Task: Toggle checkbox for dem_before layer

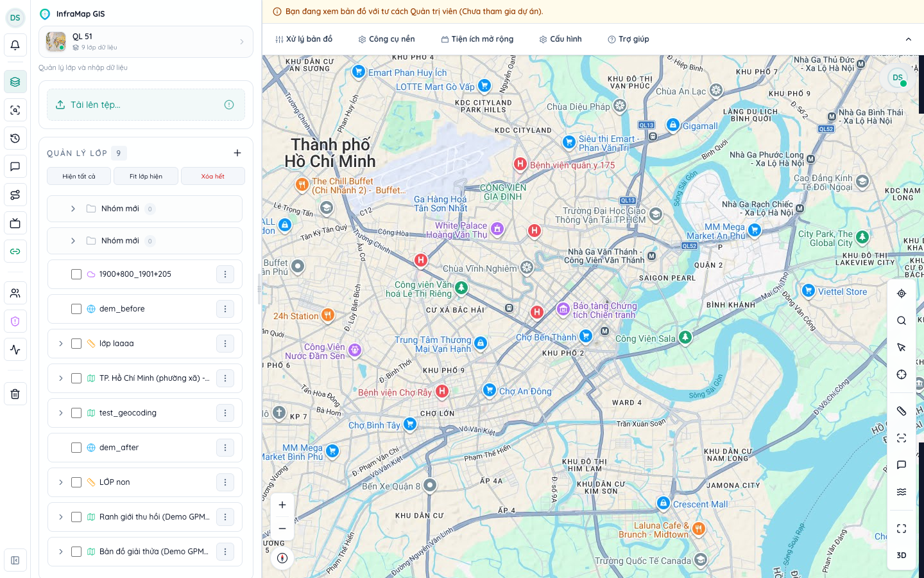Action: point(76,309)
